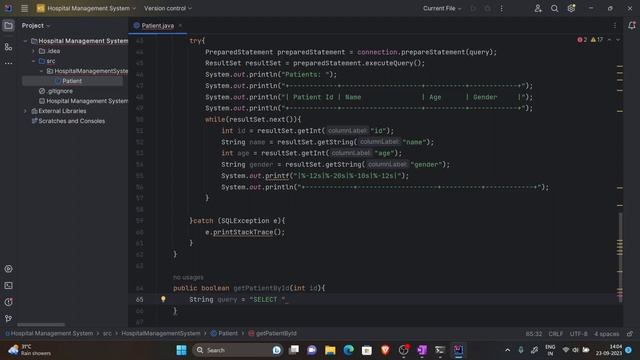The height and width of the screenshot is (360, 640).
Task: Select .gitignore file in tree
Action: 56,91
